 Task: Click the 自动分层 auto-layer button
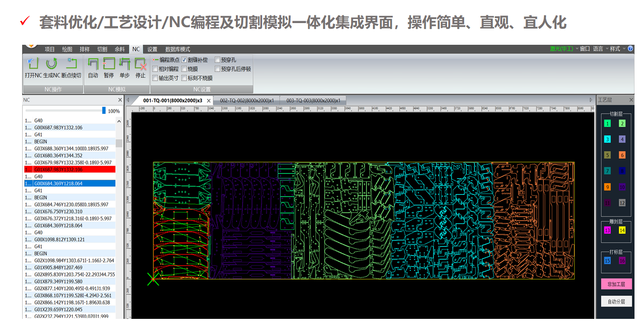click(x=616, y=301)
